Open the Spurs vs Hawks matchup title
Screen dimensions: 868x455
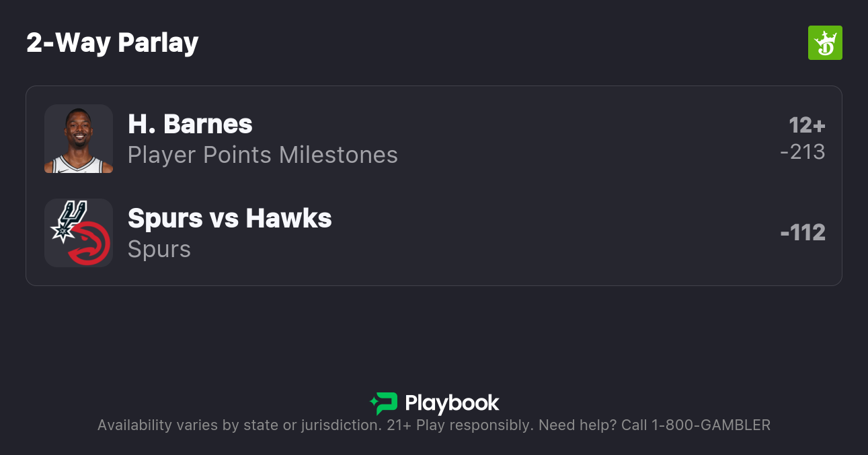230,218
